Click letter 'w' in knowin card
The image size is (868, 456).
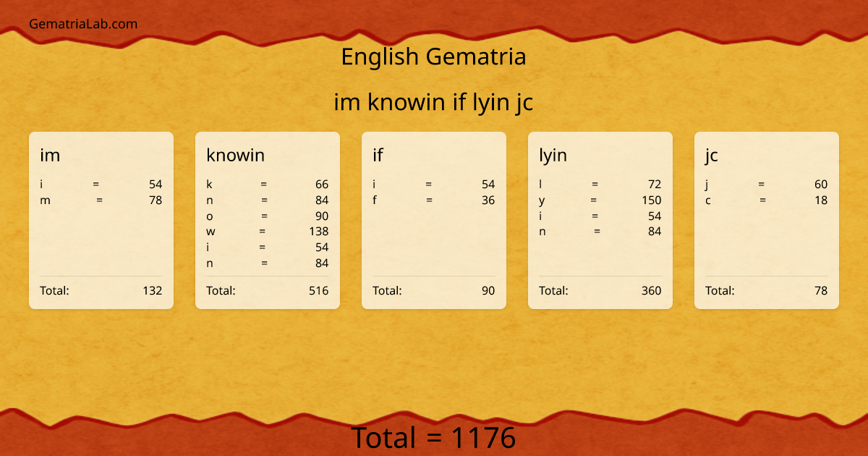(210, 232)
